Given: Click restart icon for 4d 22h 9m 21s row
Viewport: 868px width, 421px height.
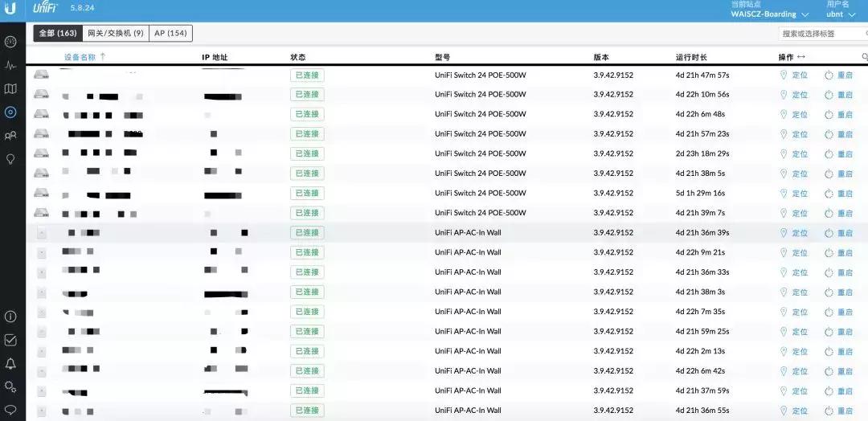Looking at the screenshot, I should point(829,253).
